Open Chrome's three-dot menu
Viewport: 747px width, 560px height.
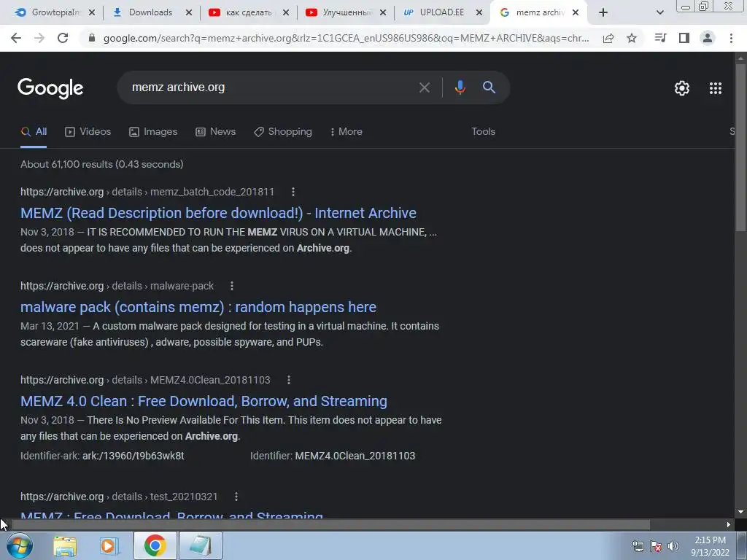(731, 38)
